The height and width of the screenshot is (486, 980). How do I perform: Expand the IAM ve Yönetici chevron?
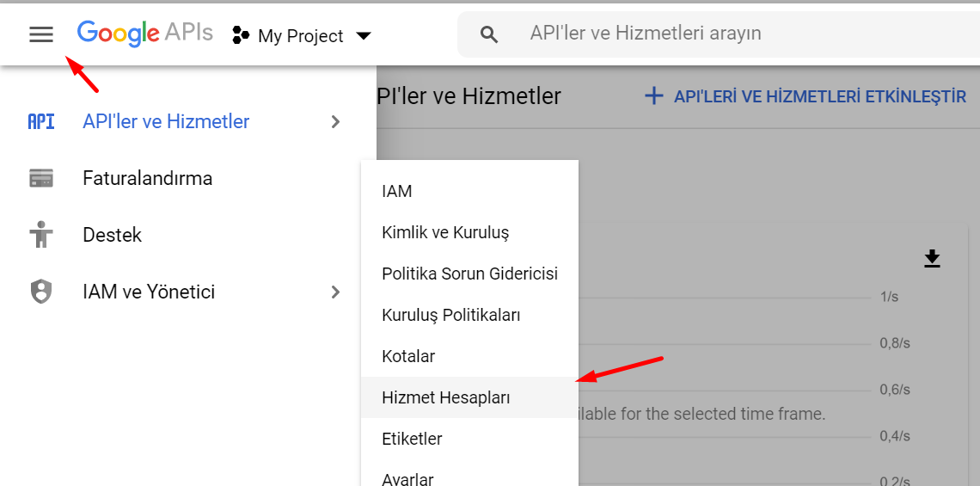click(x=336, y=292)
